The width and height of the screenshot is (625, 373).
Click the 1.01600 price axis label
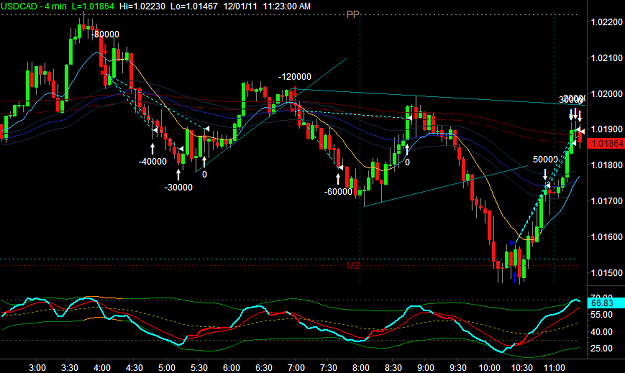click(x=606, y=237)
